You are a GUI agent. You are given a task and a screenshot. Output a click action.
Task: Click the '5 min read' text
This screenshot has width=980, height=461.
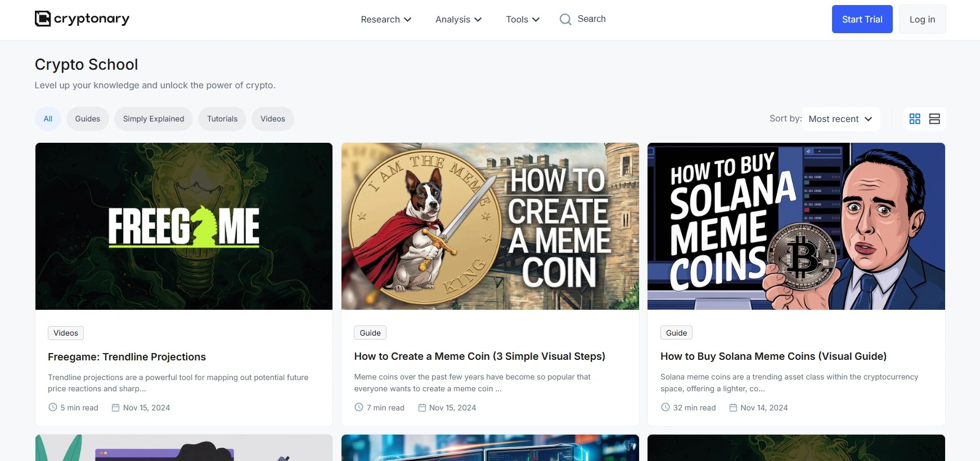[79, 408]
